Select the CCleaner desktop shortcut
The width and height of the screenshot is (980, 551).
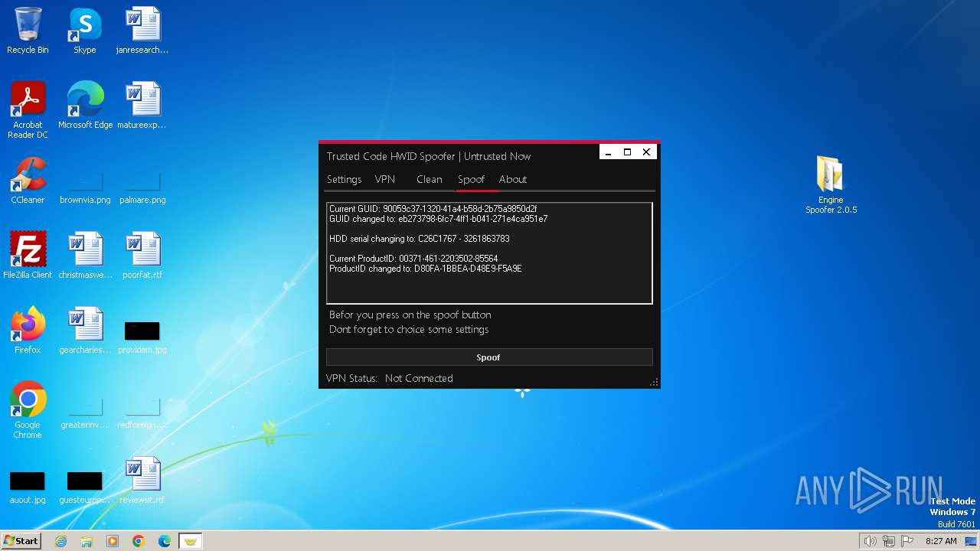point(28,181)
